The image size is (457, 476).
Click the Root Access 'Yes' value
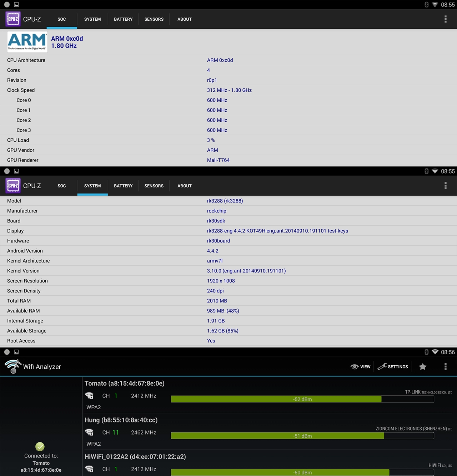click(x=211, y=341)
